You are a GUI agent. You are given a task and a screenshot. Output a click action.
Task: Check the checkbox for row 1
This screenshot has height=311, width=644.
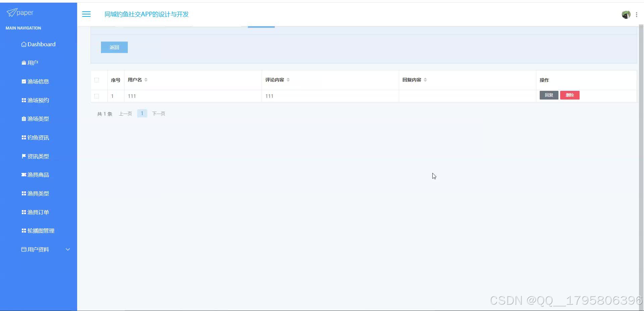click(97, 96)
